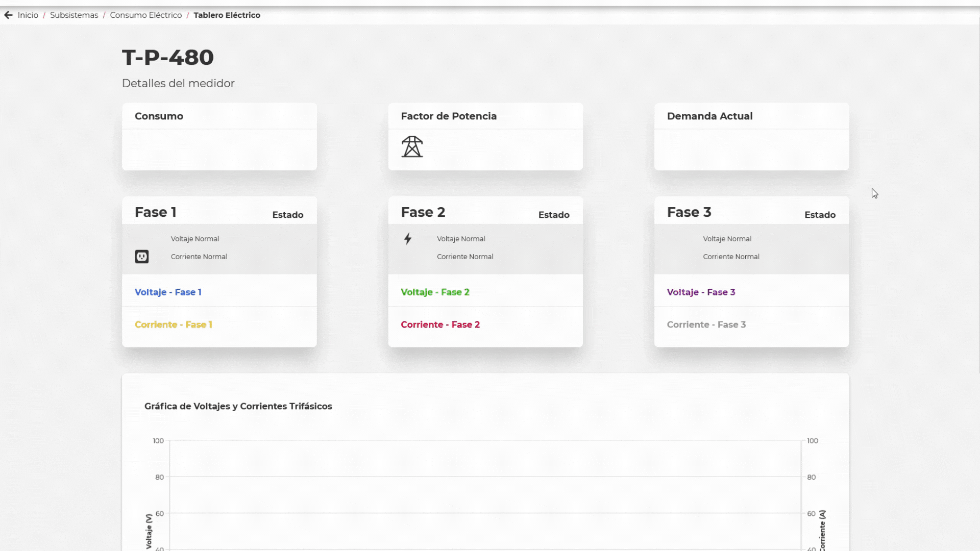Screen dimensions: 980x551
Task: Click the T-P-480 meter title
Action: click(x=167, y=57)
